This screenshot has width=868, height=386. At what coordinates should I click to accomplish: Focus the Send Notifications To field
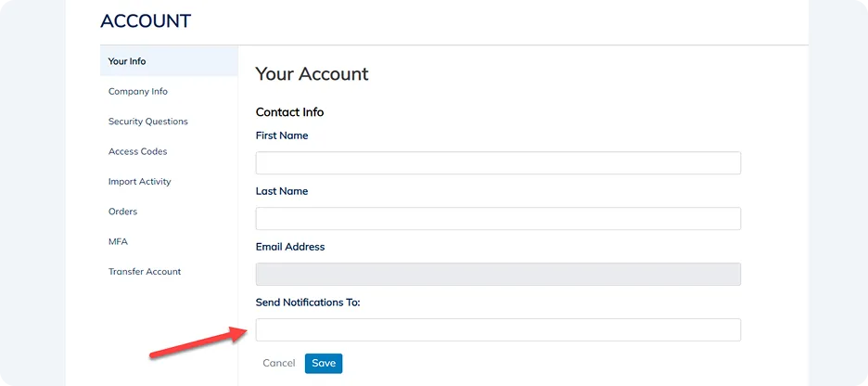498,329
